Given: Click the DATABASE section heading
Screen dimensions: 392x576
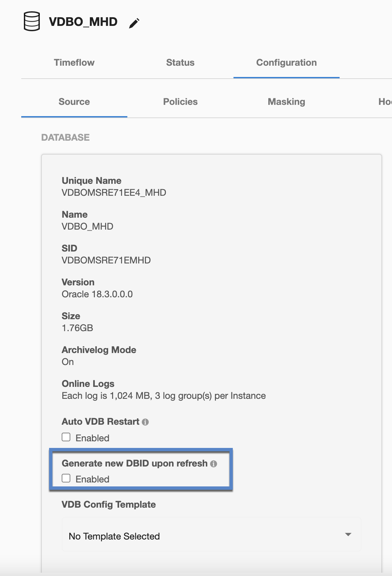Looking at the screenshot, I should pos(65,138).
